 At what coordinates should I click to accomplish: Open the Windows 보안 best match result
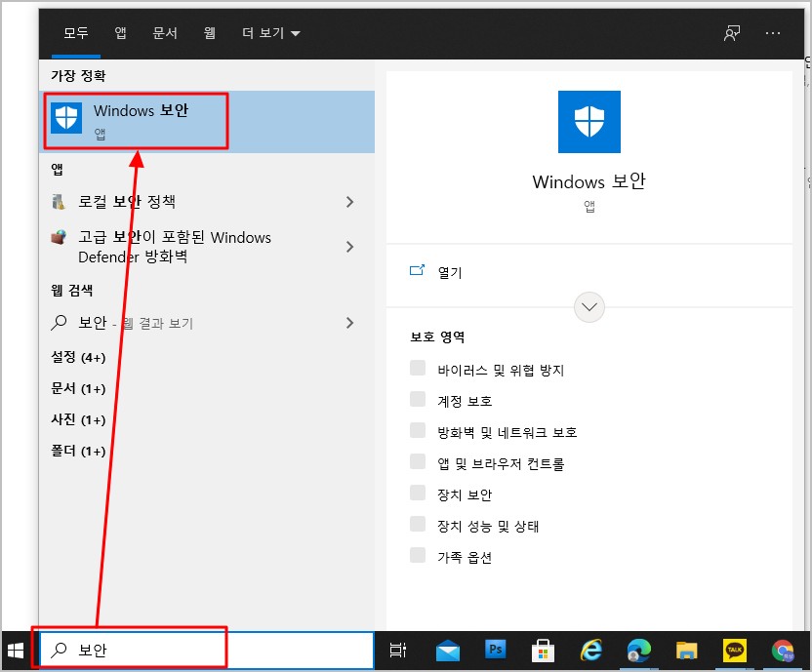tap(207, 122)
